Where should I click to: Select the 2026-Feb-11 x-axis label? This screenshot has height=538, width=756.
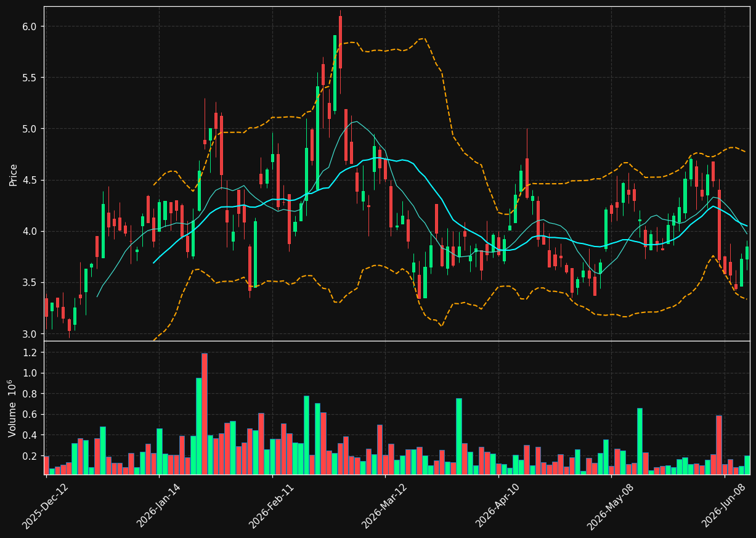click(x=271, y=507)
